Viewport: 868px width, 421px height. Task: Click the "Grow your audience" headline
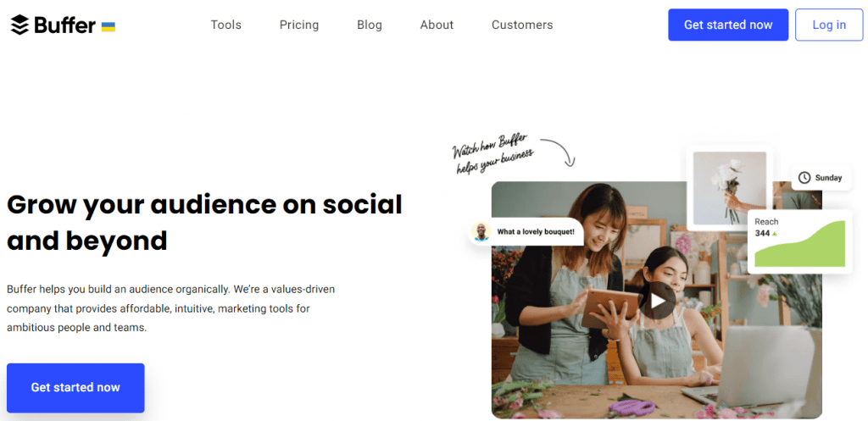pyautogui.click(x=204, y=222)
